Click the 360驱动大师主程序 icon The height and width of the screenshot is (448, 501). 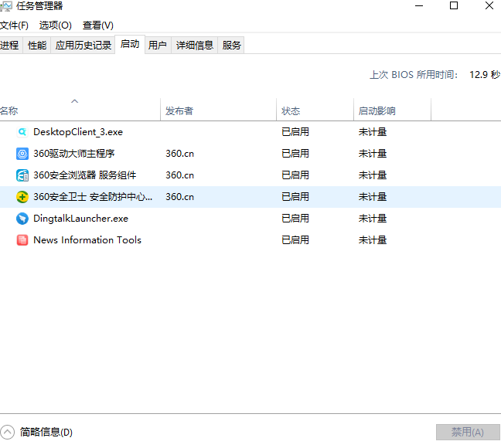[22, 154]
